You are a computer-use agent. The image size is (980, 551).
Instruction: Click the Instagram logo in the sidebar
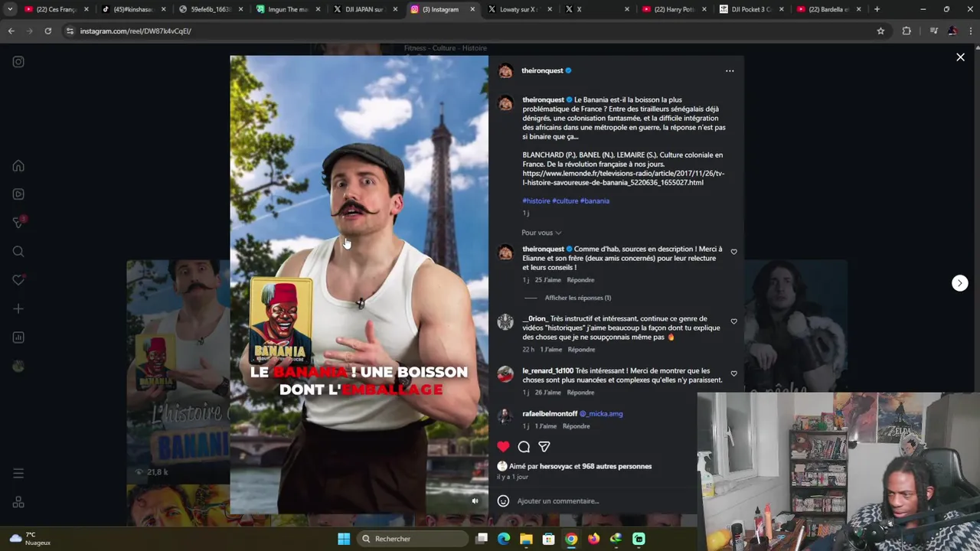[18, 62]
